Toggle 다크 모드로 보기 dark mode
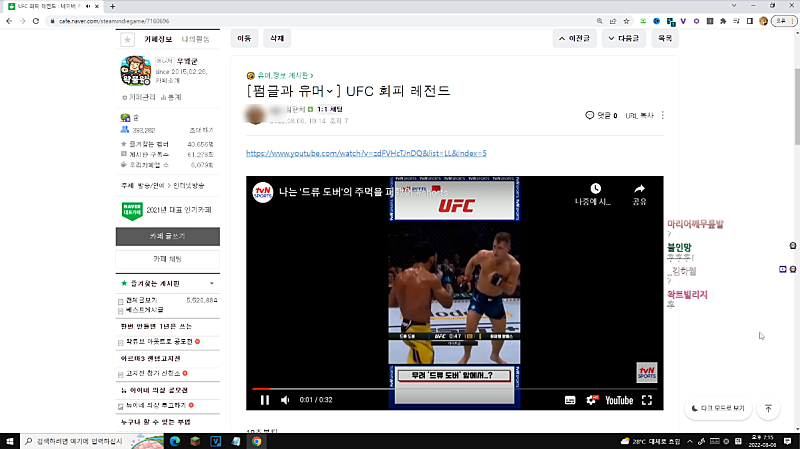This screenshot has width=800, height=449. click(718, 408)
